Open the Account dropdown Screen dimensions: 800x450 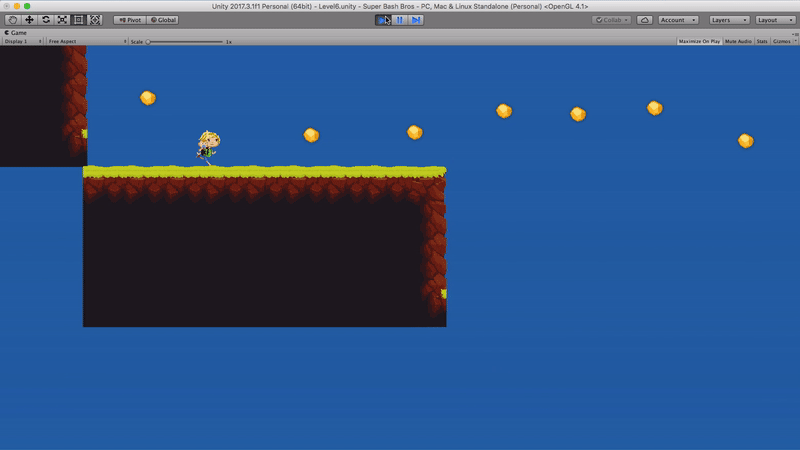678,20
